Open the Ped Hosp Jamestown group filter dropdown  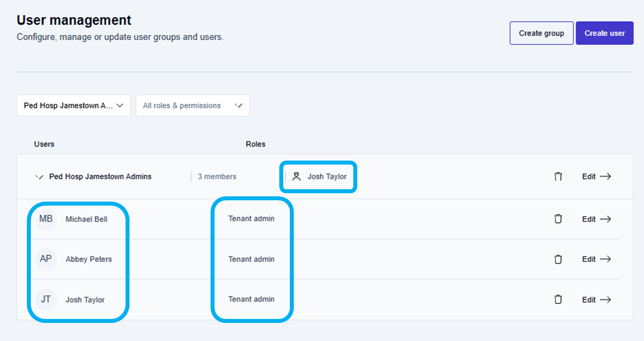(x=74, y=105)
